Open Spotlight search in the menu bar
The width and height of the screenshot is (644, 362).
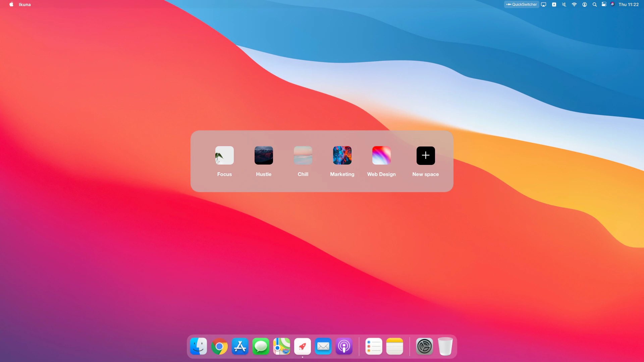[x=594, y=4]
